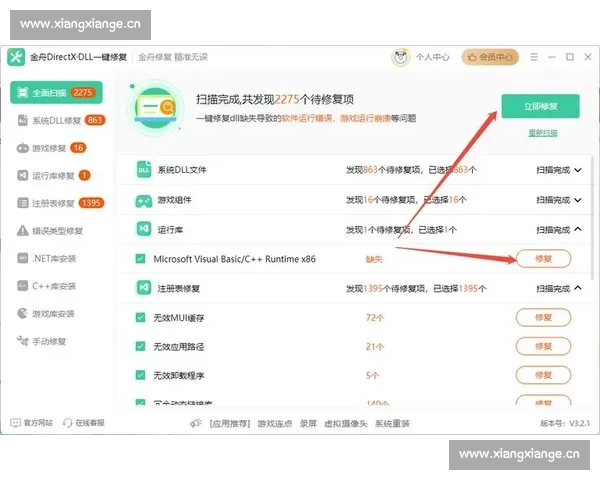The height and width of the screenshot is (480, 600).
Task: Open 运行库修复 in the sidebar
Action: click(54, 176)
